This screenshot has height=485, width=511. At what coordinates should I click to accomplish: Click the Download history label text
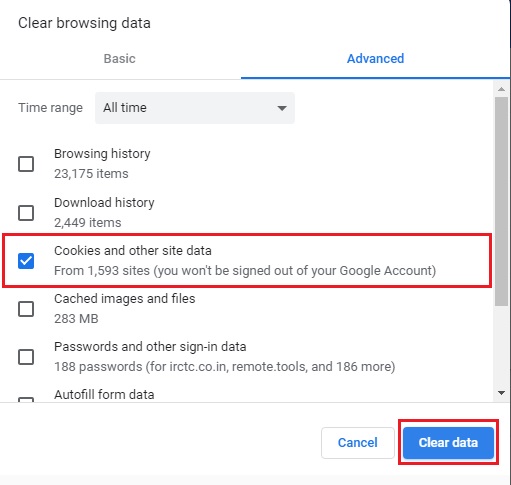[104, 203]
